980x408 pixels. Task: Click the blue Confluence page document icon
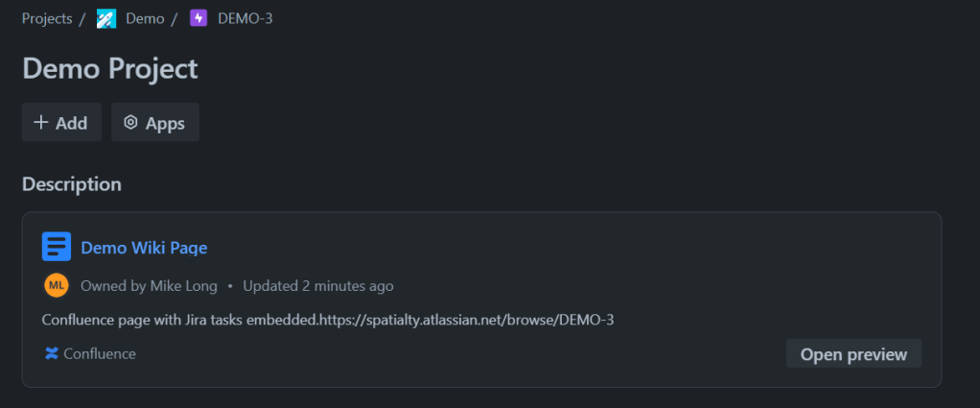pyautogui.click(x=57, y=247)
